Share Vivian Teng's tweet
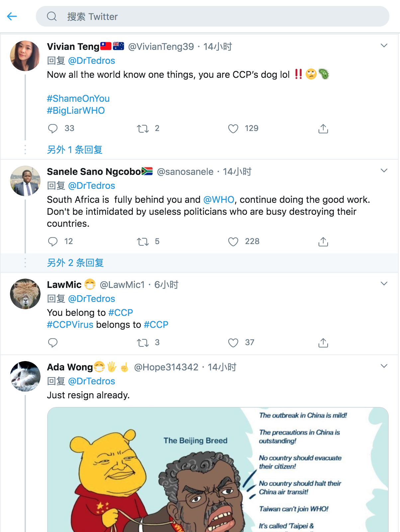Screen dimensions: 400x532 pyautogui.click(x=323, y=129)
